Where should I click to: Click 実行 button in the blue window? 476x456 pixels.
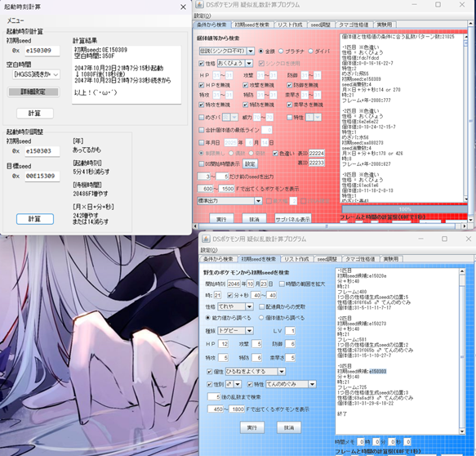click(x=252, y=427)
